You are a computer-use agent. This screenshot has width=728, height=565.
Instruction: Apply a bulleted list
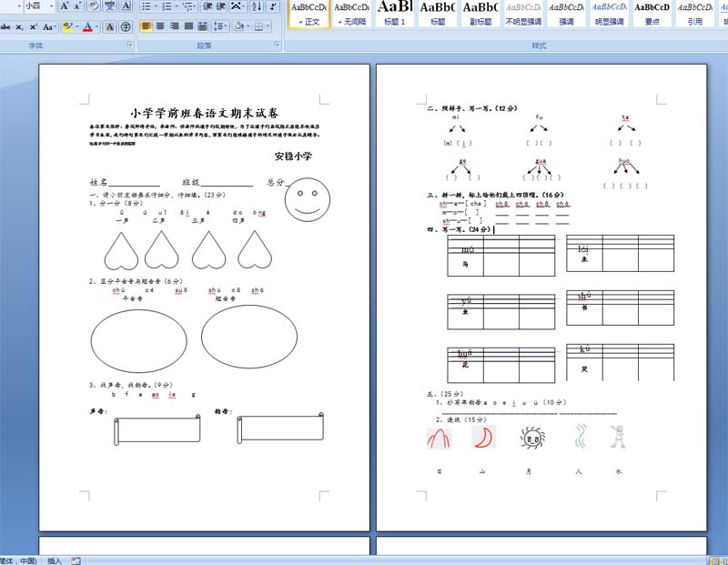pyautogui.click(x=146, y=6)
